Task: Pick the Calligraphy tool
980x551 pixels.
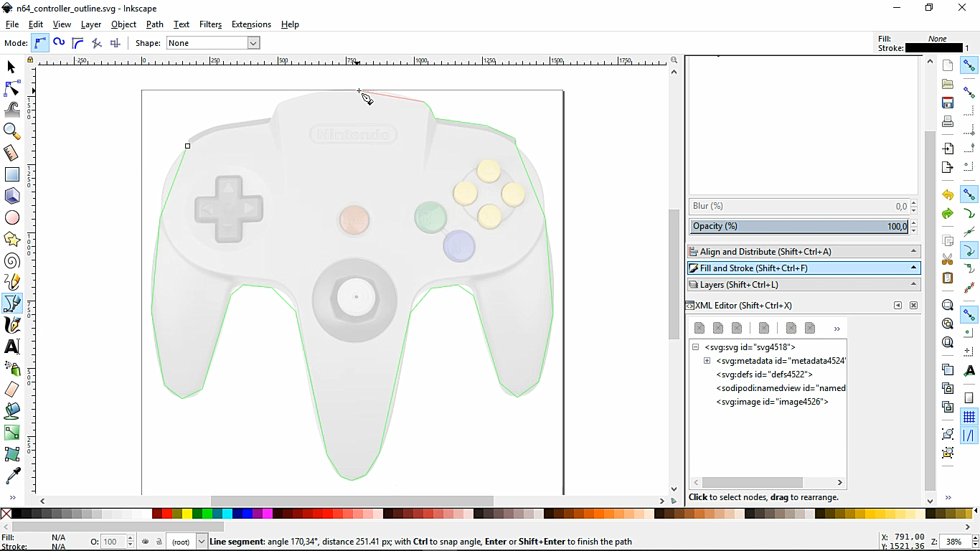Action: (11, 325)
